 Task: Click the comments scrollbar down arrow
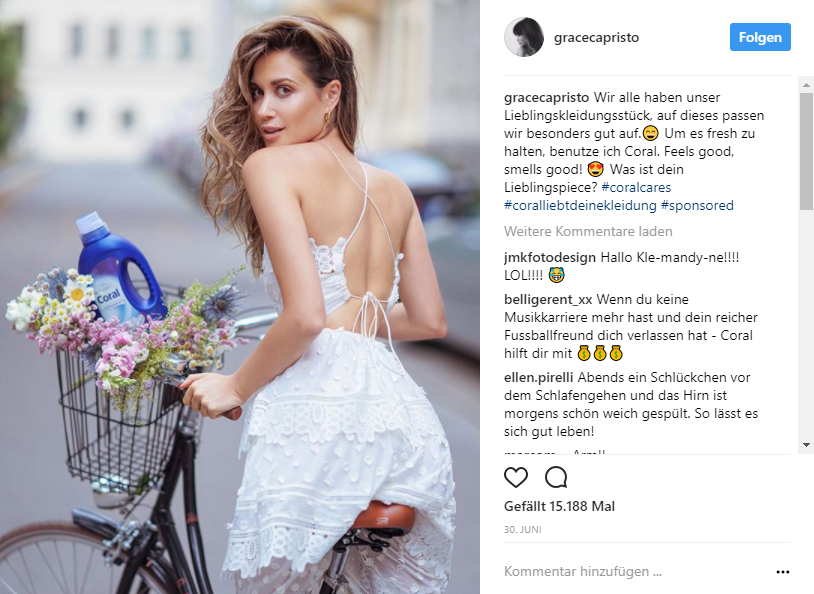(x=806, y=445)
